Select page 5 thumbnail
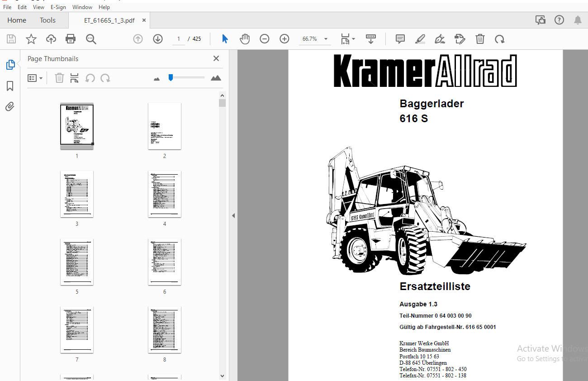Image resolution: width=588 pixels, height=381 pixels. coord(77,262)
